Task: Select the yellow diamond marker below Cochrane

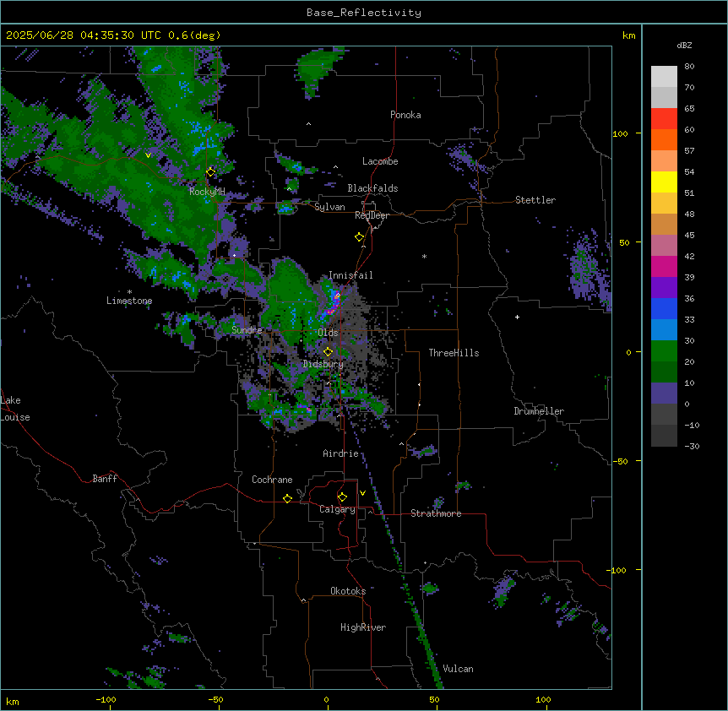Action: pyautogui.click(x=287, y=498)
